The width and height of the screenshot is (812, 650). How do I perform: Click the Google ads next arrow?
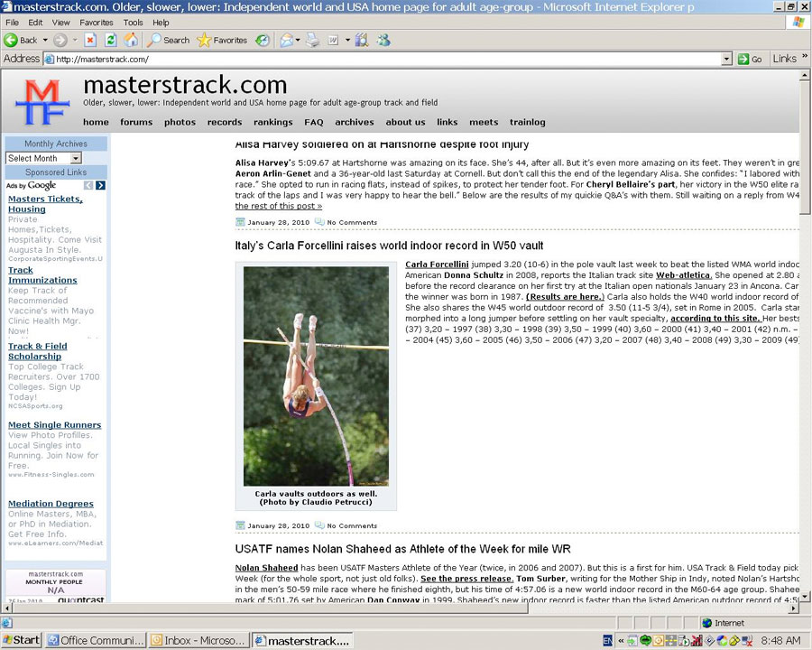[100, 185]
